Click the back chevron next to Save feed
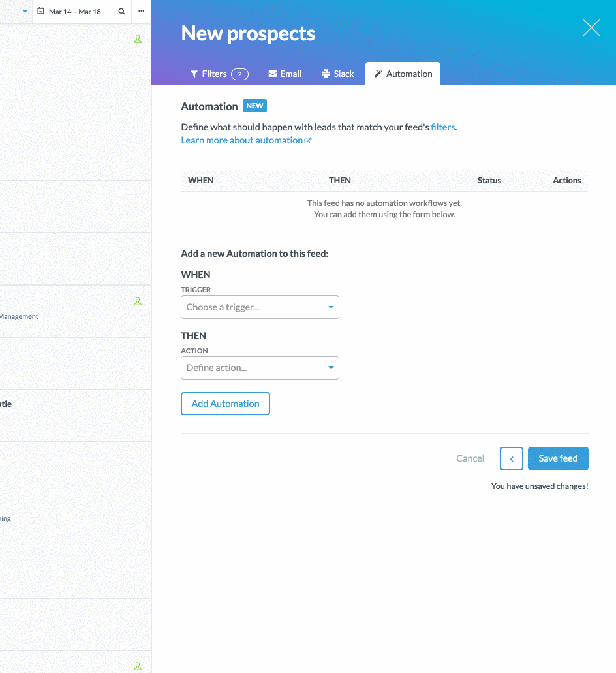The height and width of the screenshot is (673, 616). pyautogui.click(x=511, y=458)
